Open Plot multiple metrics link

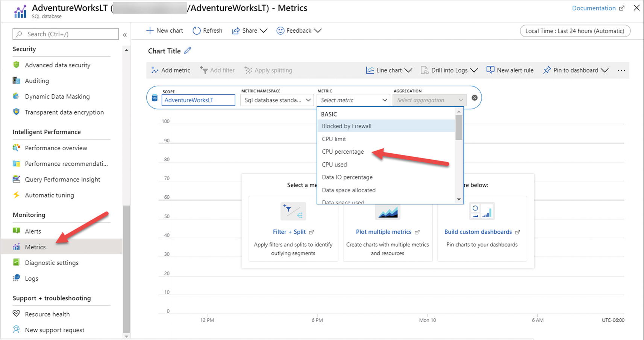click(388, 232)
